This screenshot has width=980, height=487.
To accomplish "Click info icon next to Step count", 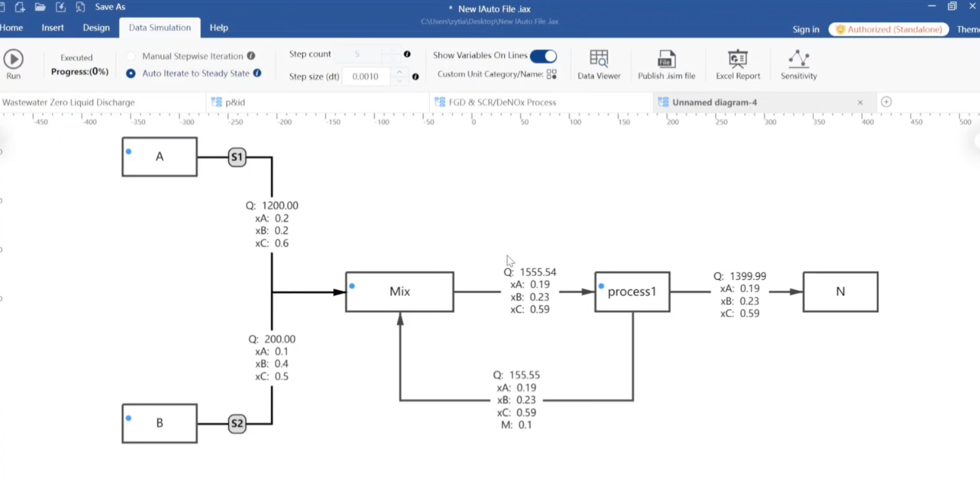I will 407,54.
